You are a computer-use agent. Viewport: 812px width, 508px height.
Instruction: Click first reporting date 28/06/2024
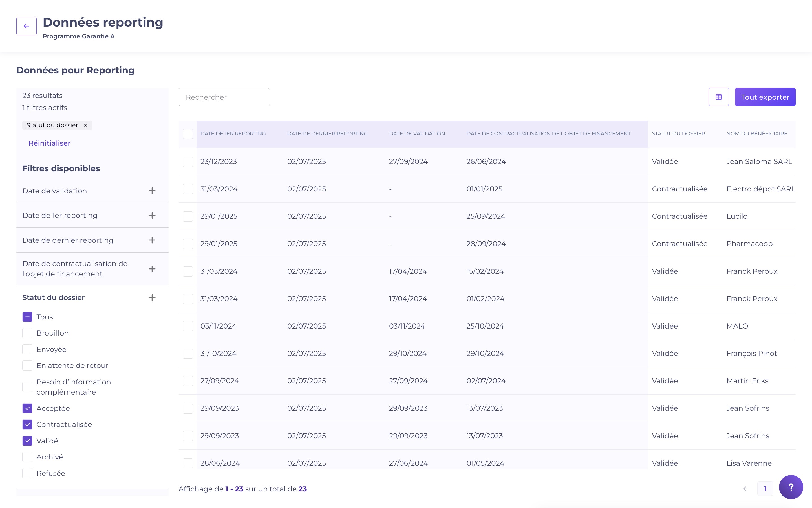point(220,463)
